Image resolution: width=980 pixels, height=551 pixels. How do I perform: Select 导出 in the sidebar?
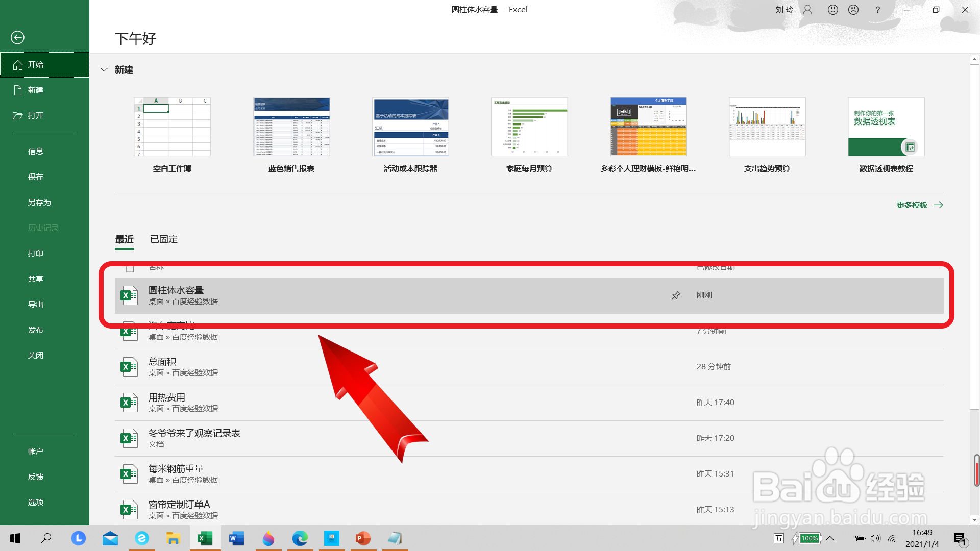(x=44, y=305)
